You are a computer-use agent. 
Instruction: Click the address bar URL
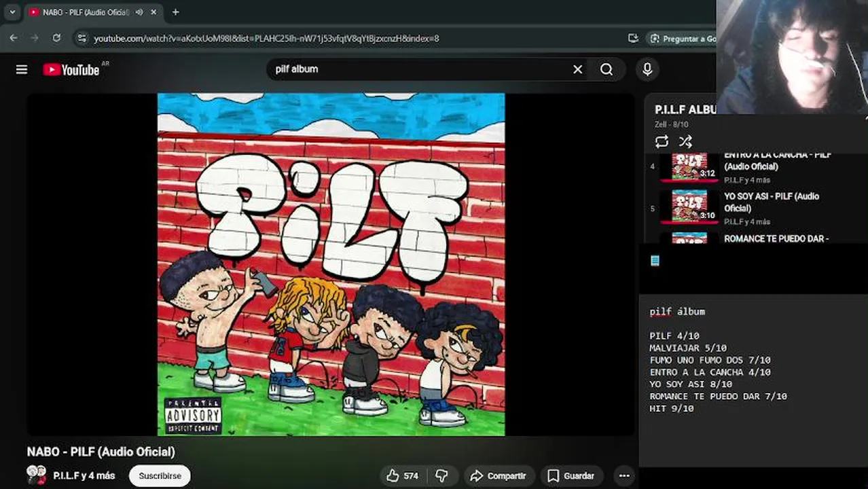tap(266, 39)
